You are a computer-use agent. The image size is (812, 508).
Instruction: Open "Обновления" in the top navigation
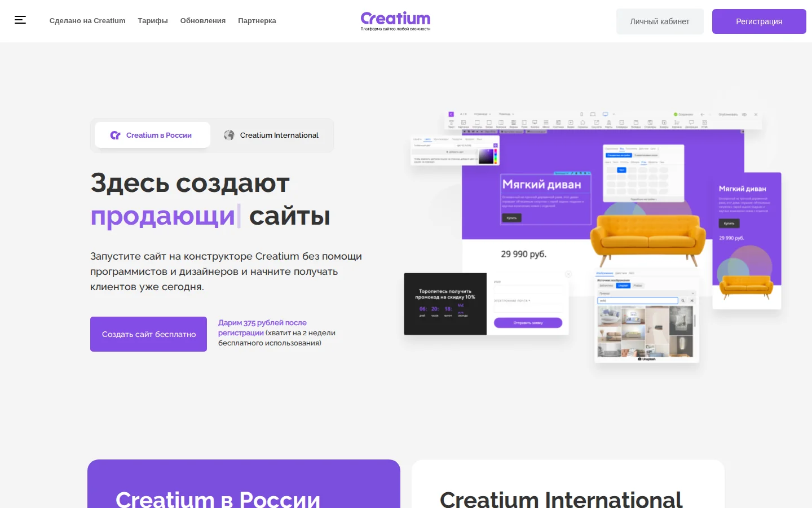203,21
